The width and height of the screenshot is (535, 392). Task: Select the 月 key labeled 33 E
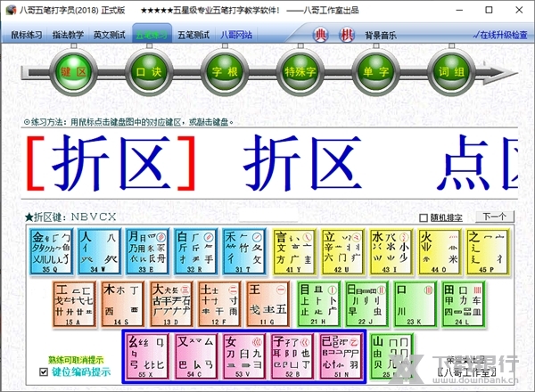point(148,251)
